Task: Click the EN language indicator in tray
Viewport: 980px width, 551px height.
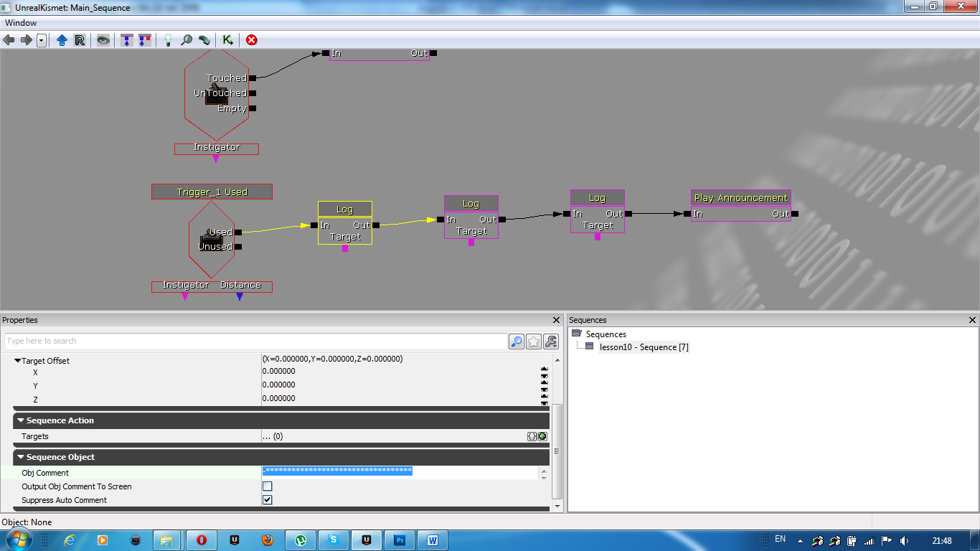Action: (780, 539)
